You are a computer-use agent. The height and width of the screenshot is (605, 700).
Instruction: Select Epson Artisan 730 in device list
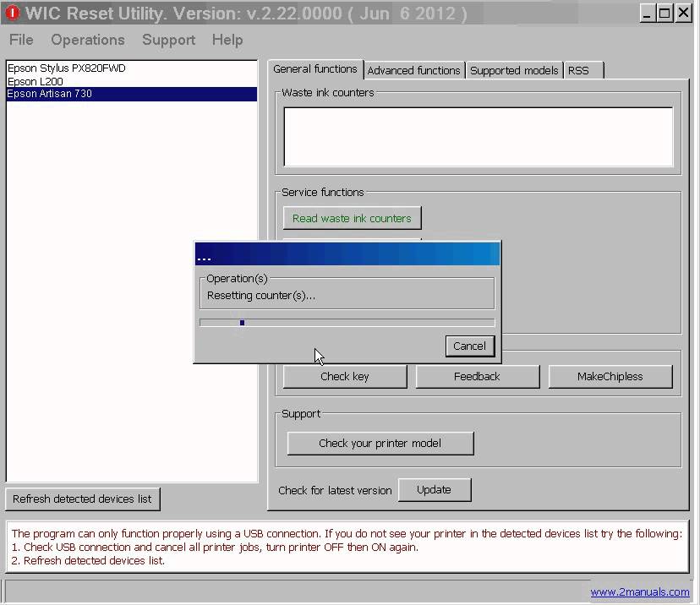click(132, 94)
